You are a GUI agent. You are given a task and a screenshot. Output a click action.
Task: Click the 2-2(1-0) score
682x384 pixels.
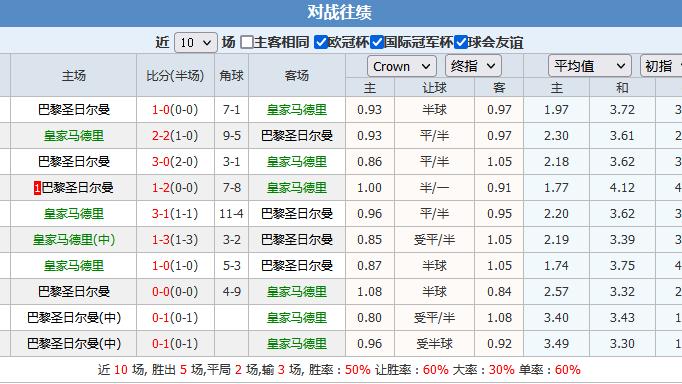[175, 136]
